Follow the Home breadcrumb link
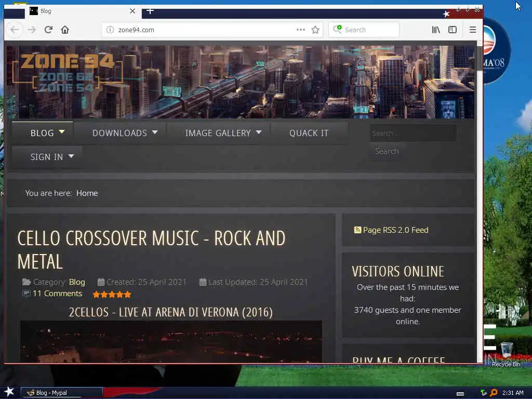Image resolution: width=532 pixels, height=399 pixels. (87, 193)
